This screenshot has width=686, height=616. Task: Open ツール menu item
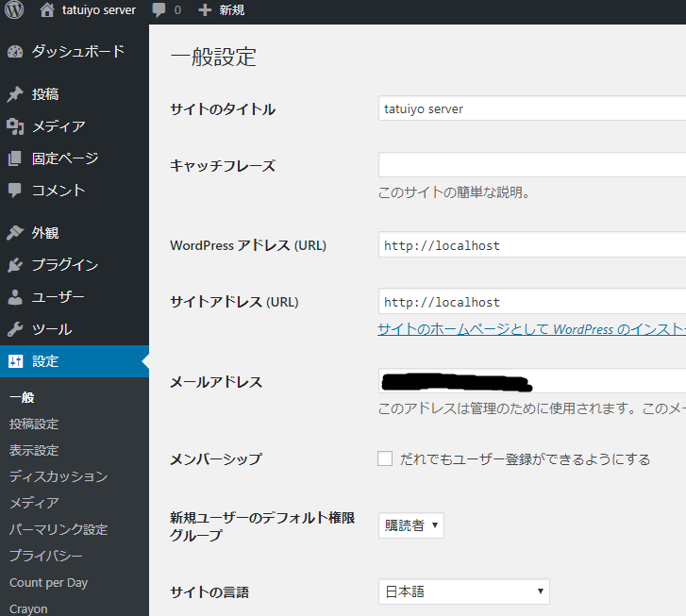(x=75, y=329)
